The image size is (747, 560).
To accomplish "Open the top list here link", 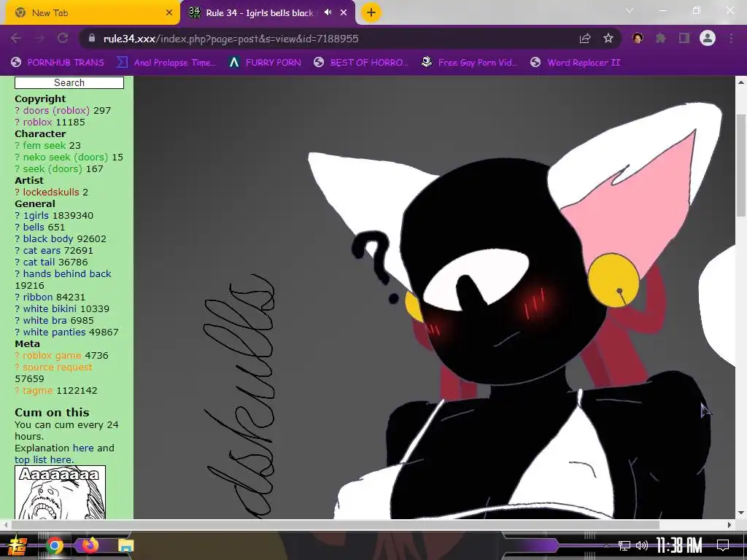I will point(44,460).
